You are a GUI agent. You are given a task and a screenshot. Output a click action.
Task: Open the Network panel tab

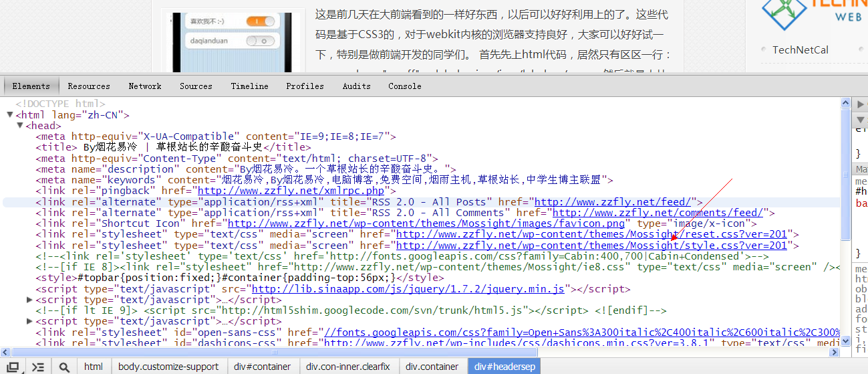[x=145, y=86]
